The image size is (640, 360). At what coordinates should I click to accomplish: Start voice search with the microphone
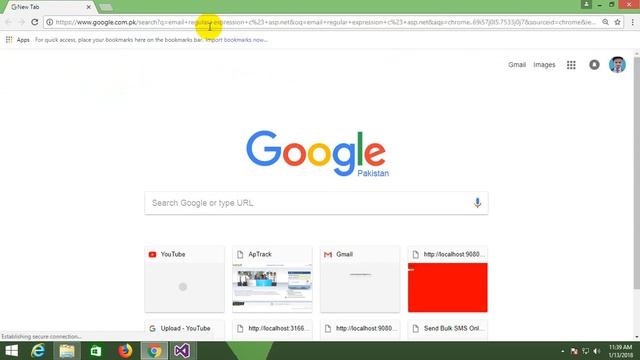(x=477, y=202)
